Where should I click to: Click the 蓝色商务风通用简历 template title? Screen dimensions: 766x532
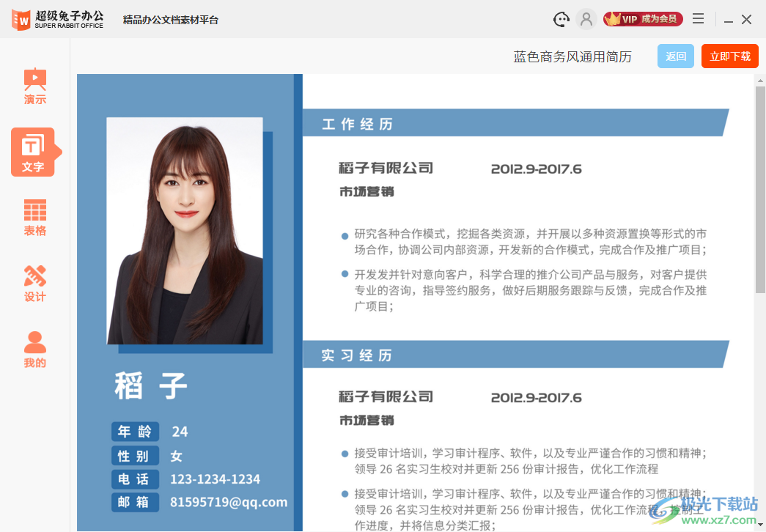572,56
